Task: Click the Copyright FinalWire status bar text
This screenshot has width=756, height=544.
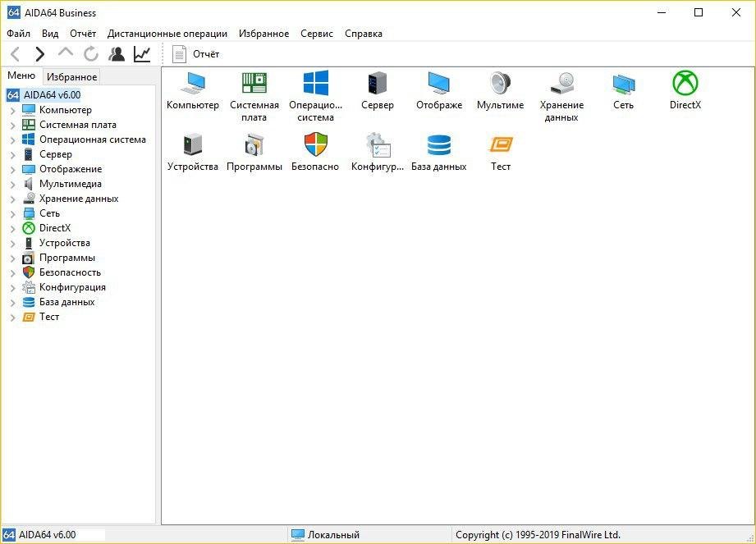Action: 538,535
